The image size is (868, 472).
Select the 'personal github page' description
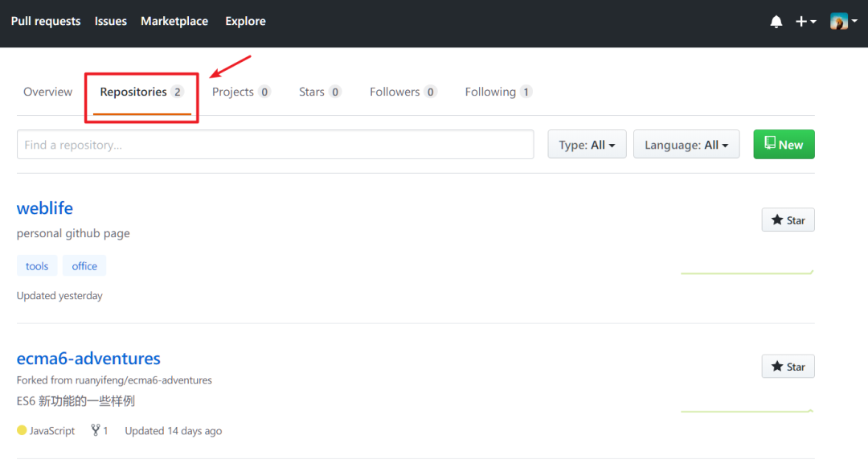tap(73, 233)
